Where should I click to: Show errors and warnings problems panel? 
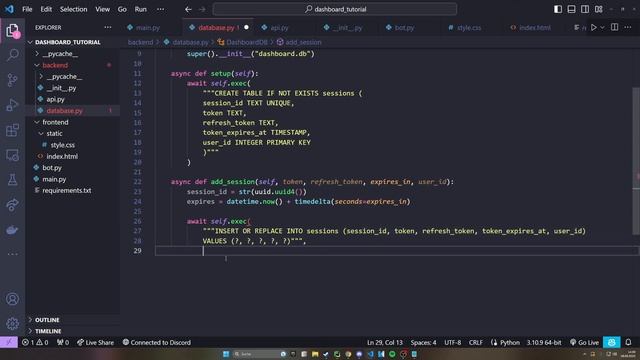tap(35, 342)
